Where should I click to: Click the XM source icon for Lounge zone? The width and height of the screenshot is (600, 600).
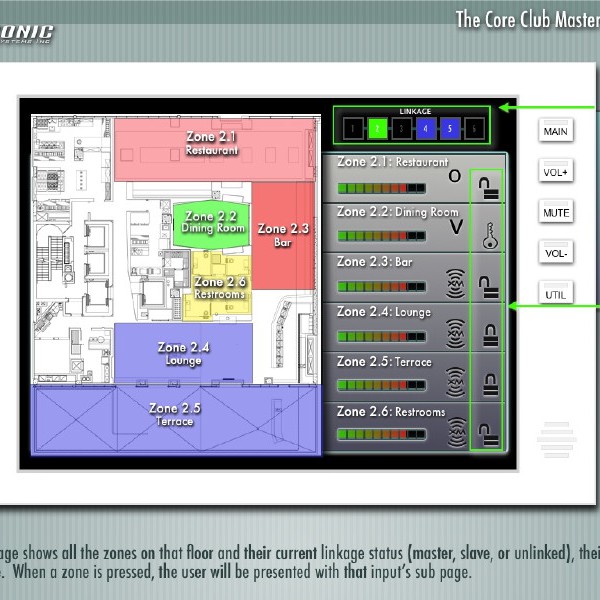click(455, 332)
